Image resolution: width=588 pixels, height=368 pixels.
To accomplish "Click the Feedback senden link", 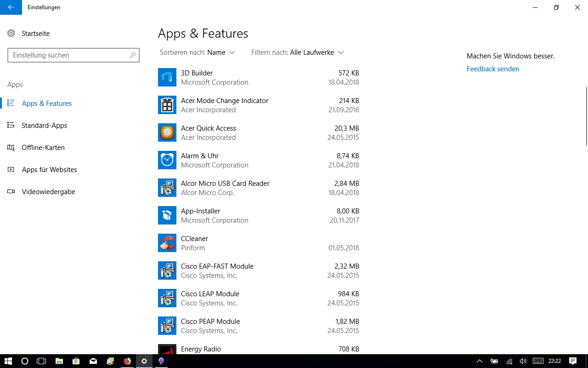I will pos(493,69).
